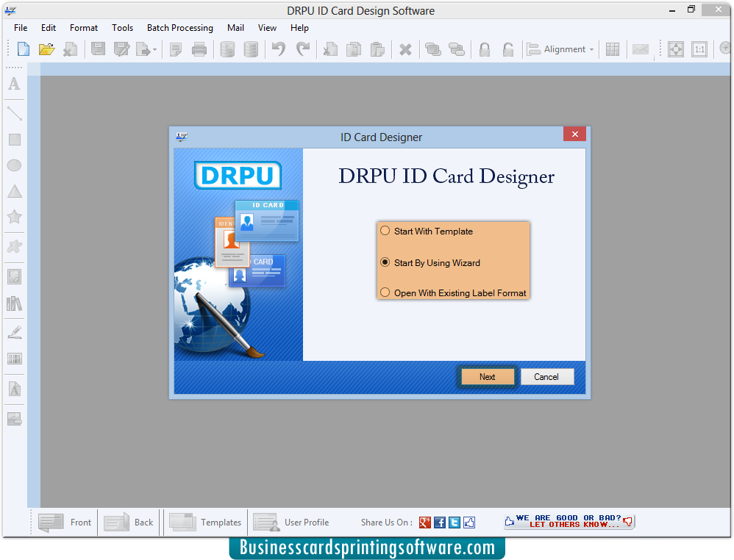Click the New document toolbar icon
Screen dimensions: 734x560
23,49
